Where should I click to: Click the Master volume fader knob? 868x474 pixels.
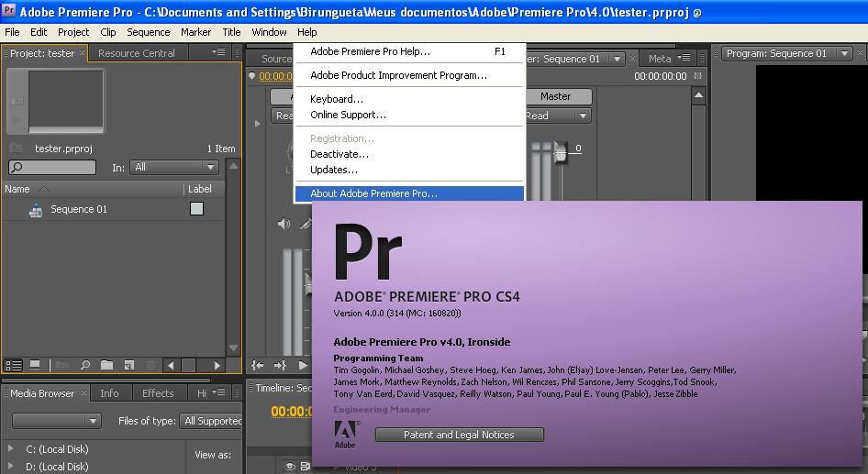click(561, 151)
